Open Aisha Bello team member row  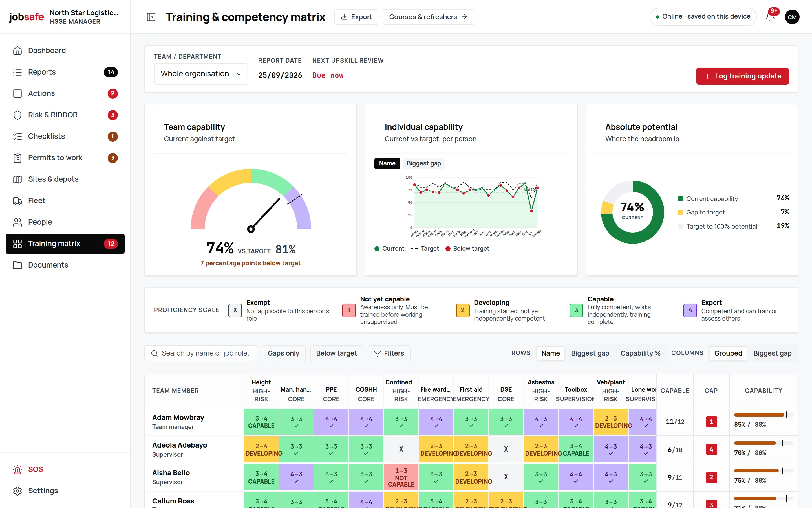[x=194, y=478]
